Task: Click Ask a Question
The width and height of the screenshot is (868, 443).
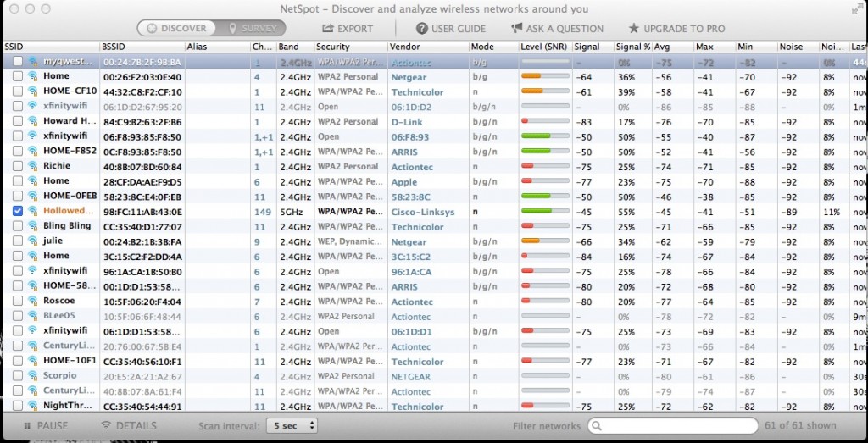Action: coord(557,29)
